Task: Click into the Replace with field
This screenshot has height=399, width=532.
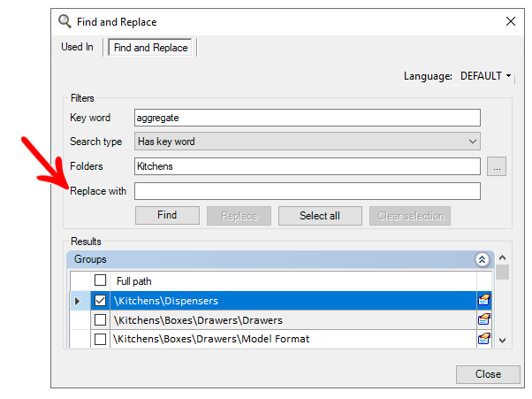Action: (x=307, y=191)
